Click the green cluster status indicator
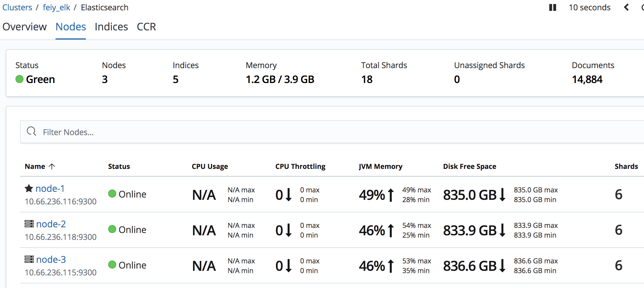The image size is (644, 288). (x=19, y=79)
